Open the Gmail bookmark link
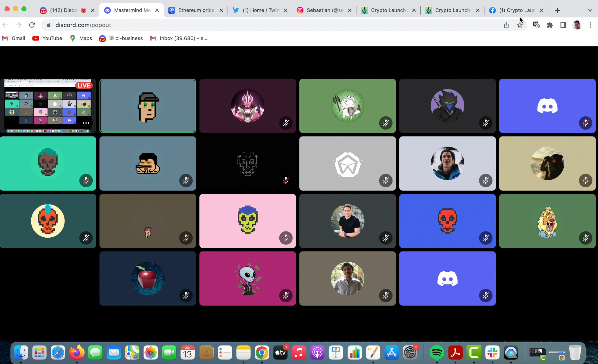This screenshot has height=364, width=598. [x=14, y=38]
